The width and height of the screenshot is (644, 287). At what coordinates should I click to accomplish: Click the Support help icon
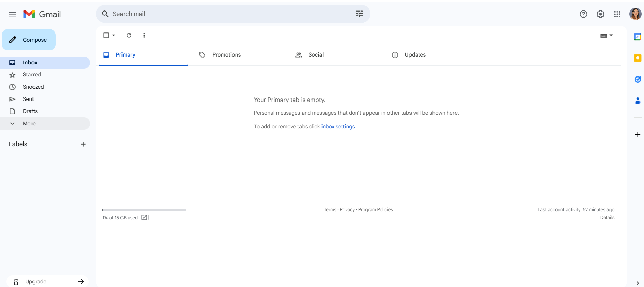pos(583,14)
